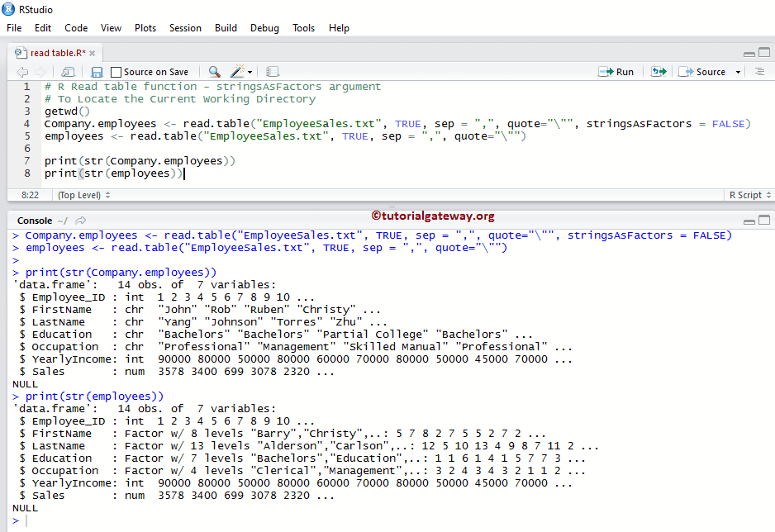Image resolution: width=775 pixels, height=532 pixels.
Task: Click the code tools magic wand icon
Action: [237, 72]
